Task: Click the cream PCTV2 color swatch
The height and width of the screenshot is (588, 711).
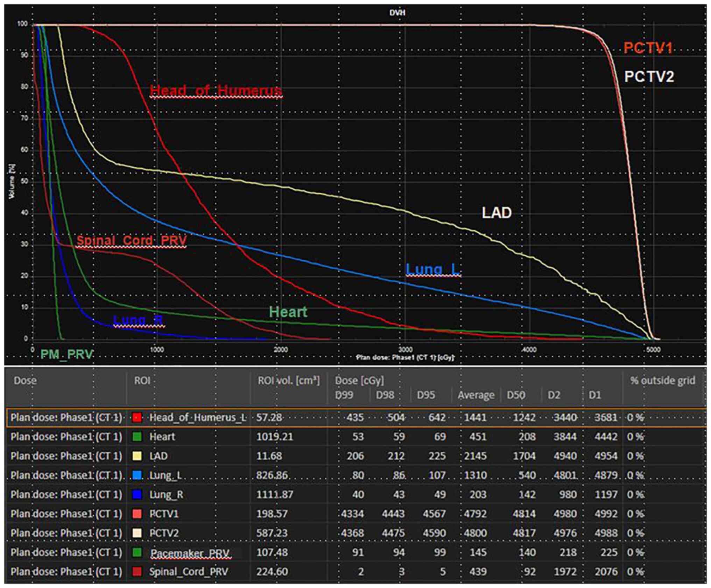Action: (x=137, y=533)
